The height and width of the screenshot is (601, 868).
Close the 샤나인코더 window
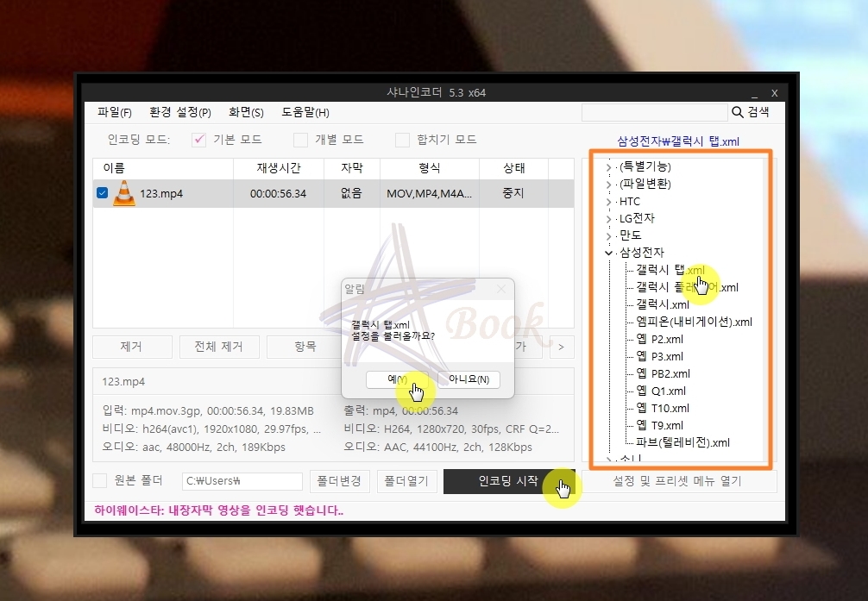775,93
